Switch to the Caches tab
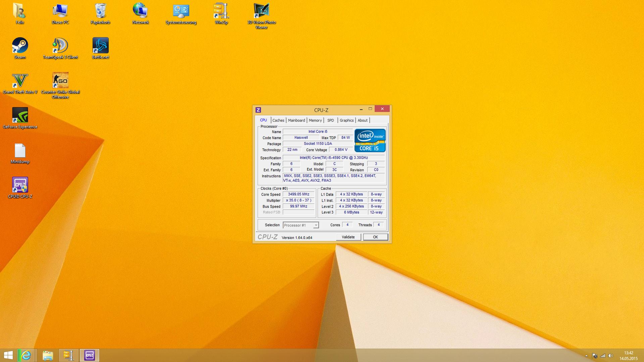This screenshot has height=362, width=644. pos(278,120)
